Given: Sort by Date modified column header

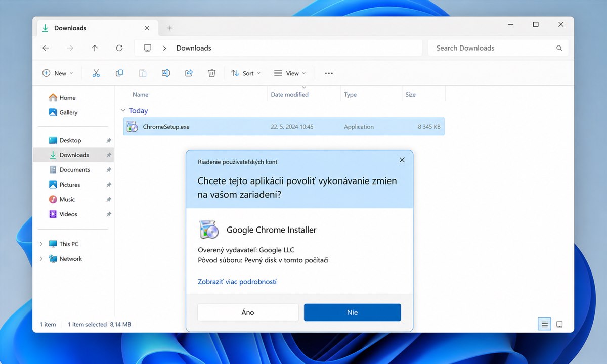Looking at the screenshot, I should (289, 95).
